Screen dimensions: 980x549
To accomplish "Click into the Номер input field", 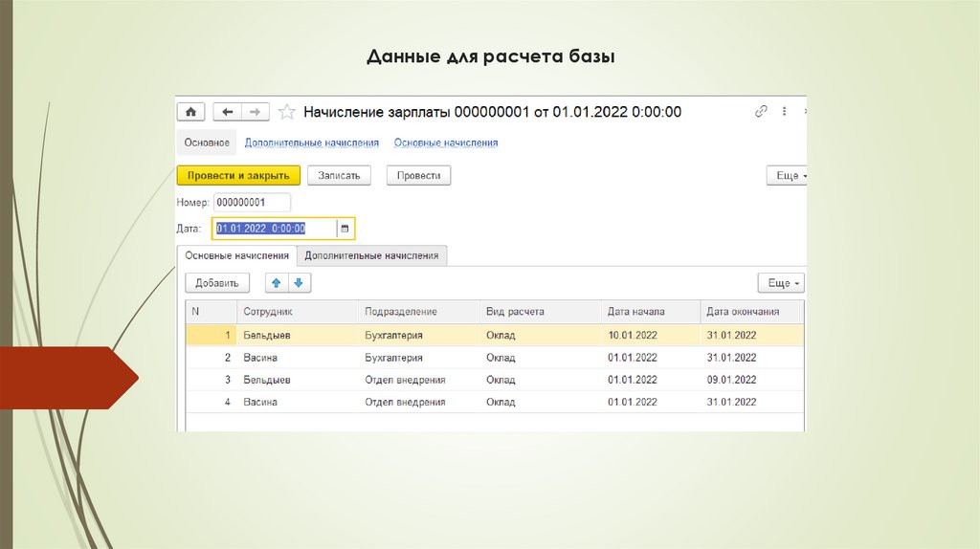I will point(252,203).
